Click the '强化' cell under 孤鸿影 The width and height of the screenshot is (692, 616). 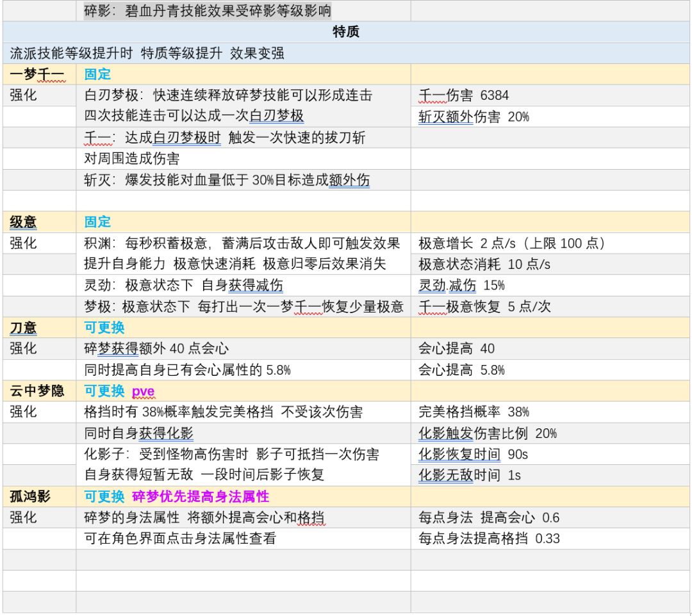pos(39,517)
